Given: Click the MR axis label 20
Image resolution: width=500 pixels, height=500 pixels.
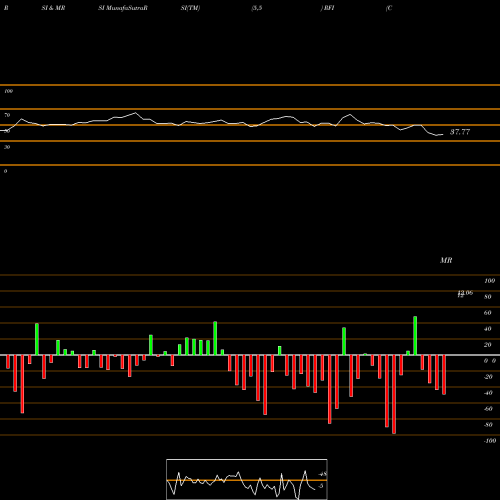Looking at the screenshot, I should [488, 345].
